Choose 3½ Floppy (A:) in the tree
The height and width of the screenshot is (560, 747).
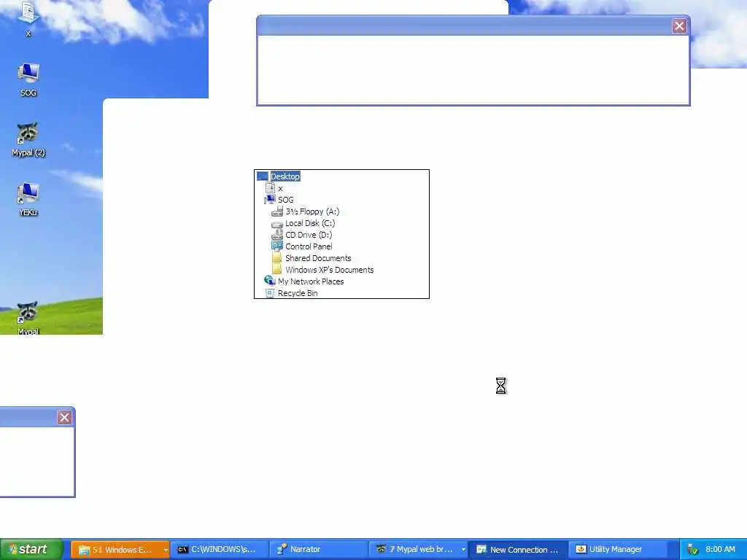click(x=312, y=211)
